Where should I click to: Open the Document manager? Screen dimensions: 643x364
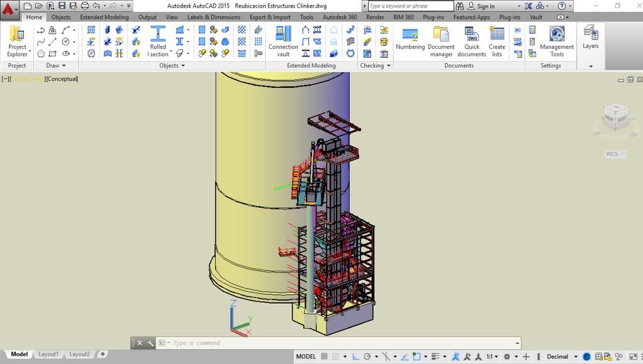point(441,41)
